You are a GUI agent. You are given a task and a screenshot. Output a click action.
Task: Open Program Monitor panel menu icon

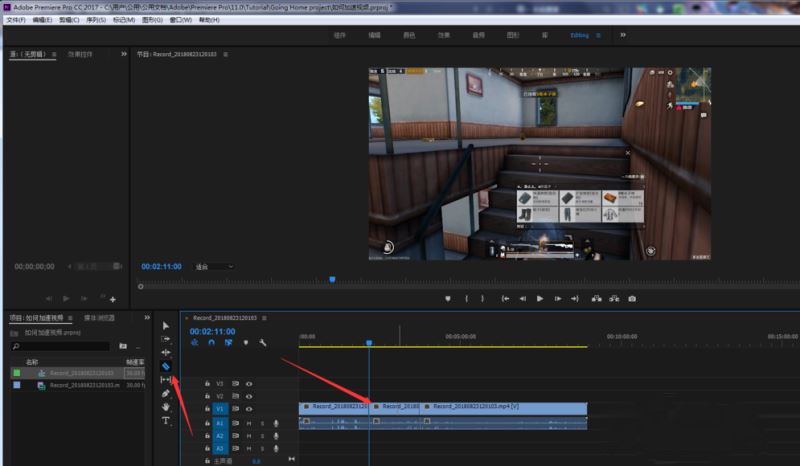[x=226, y=54]
